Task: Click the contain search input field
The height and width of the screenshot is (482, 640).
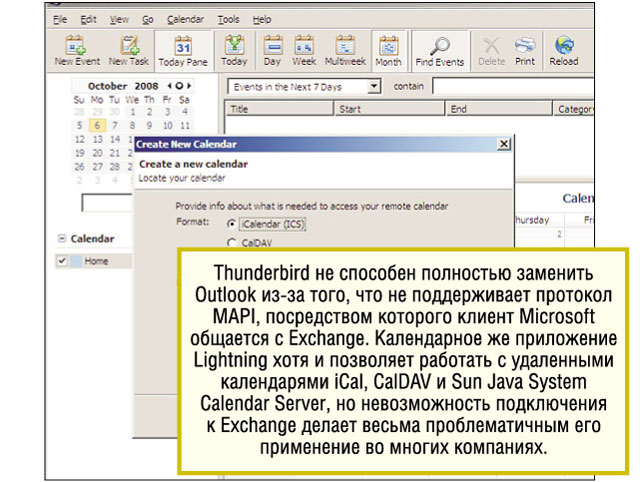Action: click(x=513, y=87)
